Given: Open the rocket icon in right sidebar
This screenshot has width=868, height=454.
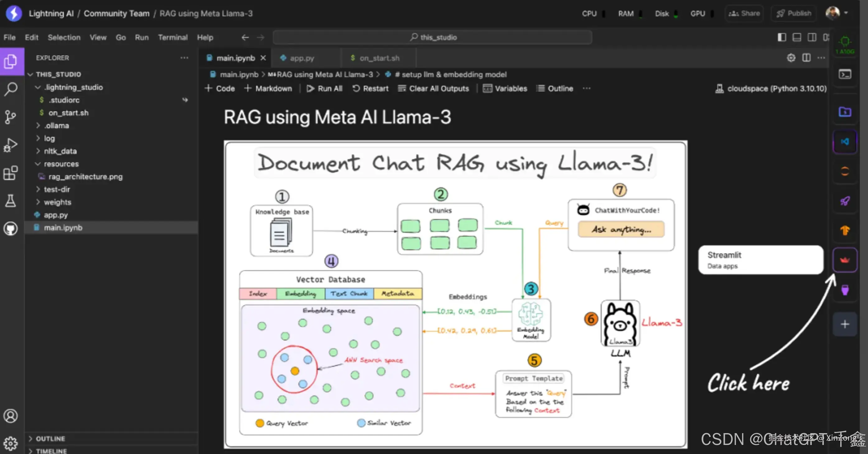Looking at the screenshot, I should 845,201.
